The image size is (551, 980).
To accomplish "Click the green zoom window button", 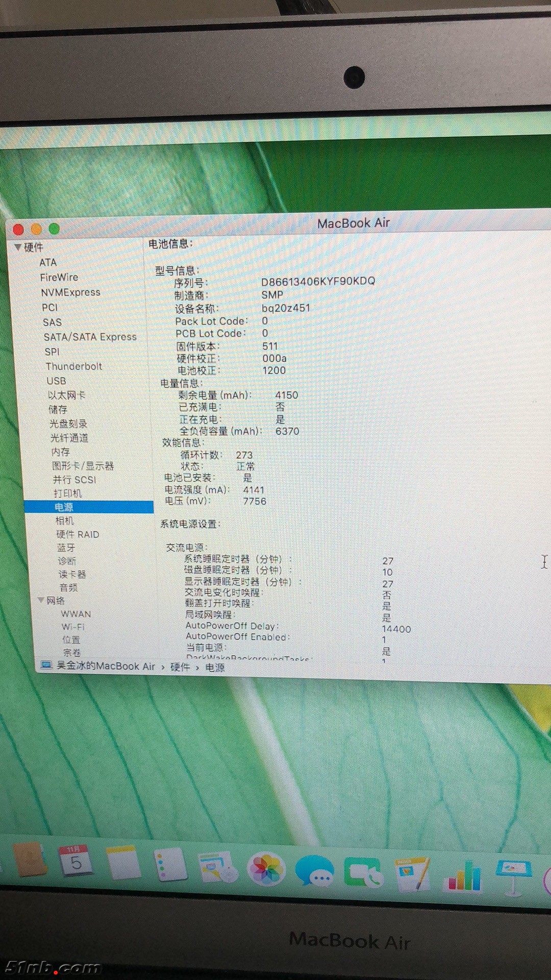I will point(54,229).
